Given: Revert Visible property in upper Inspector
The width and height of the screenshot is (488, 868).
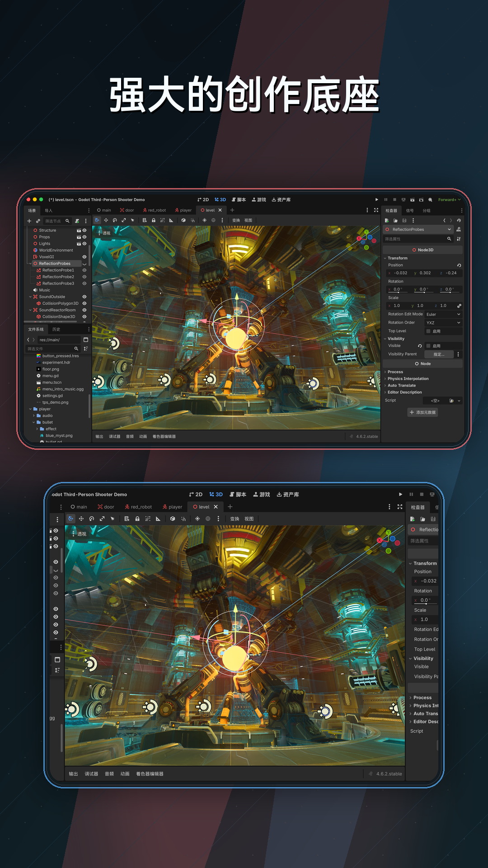Looking at the screenshot, I should tap(420, 346).
